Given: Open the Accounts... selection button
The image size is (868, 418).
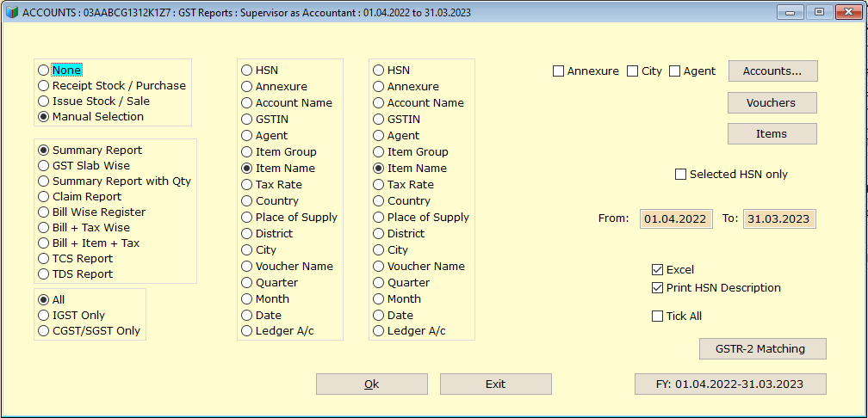Looking at the screenshot, I should tap(772, 71).
